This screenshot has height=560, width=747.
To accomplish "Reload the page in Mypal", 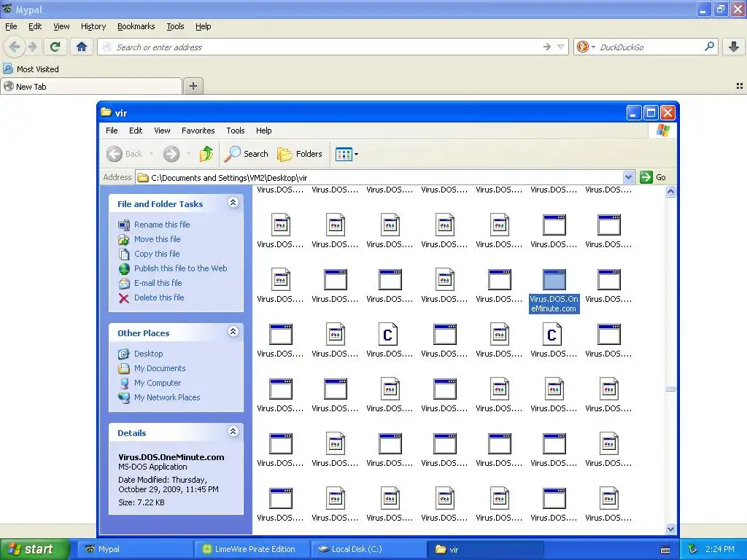I will 55,47.
